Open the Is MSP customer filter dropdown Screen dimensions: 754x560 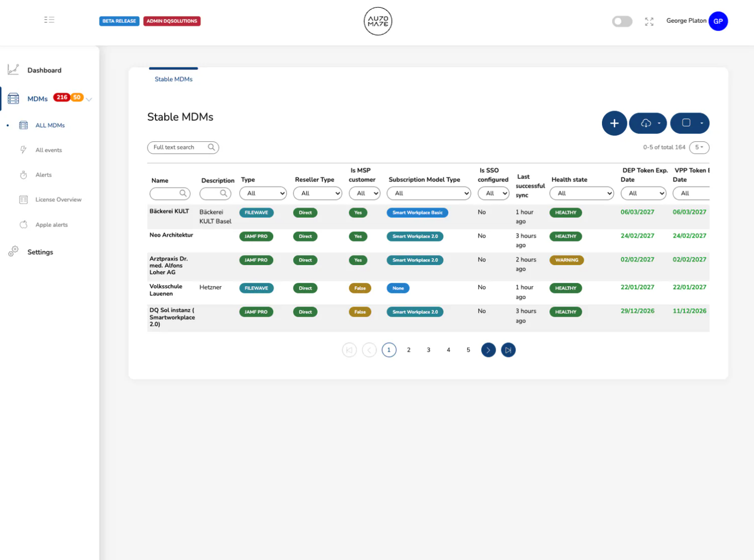364,194
